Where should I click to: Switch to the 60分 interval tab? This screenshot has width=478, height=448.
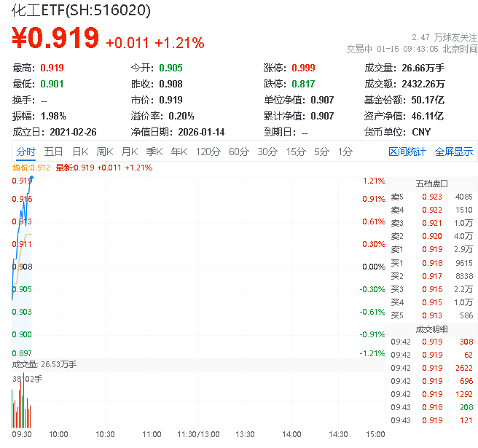tap(239, 152)
